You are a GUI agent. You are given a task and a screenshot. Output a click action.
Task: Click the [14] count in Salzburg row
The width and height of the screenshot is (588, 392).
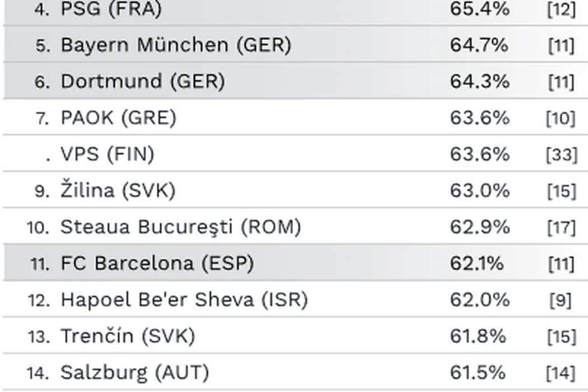(561, 373)
